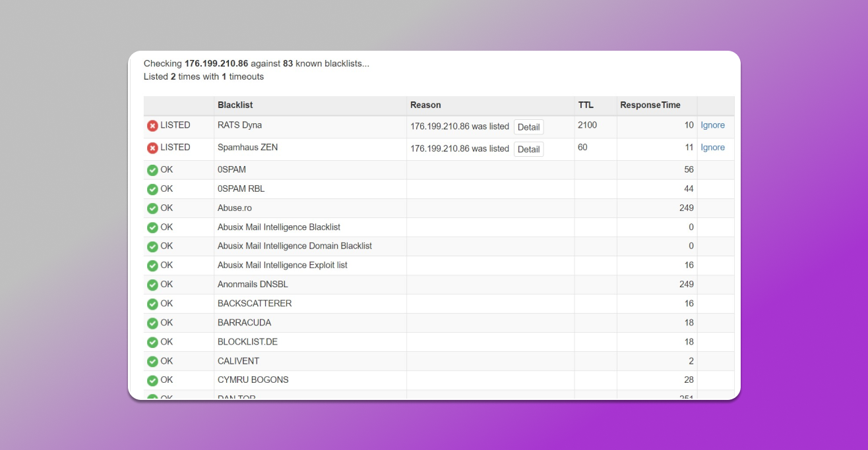
Task: Click response time 28 for CYMRU BOGONS
Action: click(x=689, y=380)
